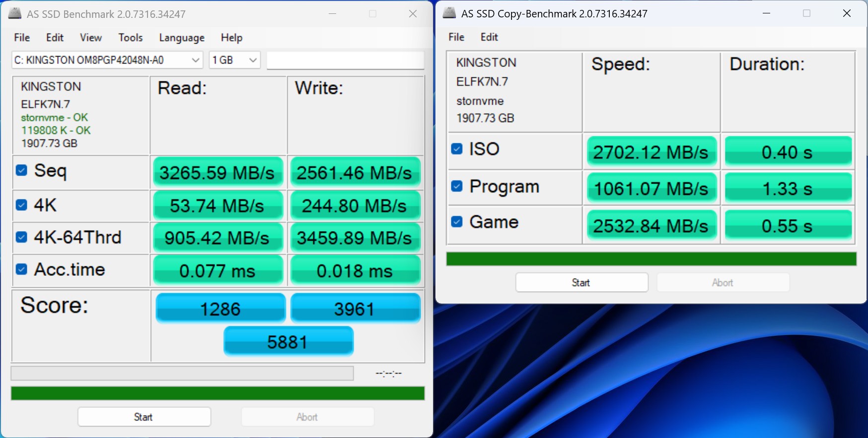The width and height of the screenshot is (868, 438).
Task: Click the ISO duration 0.40 s
Action: pos(788,152)
